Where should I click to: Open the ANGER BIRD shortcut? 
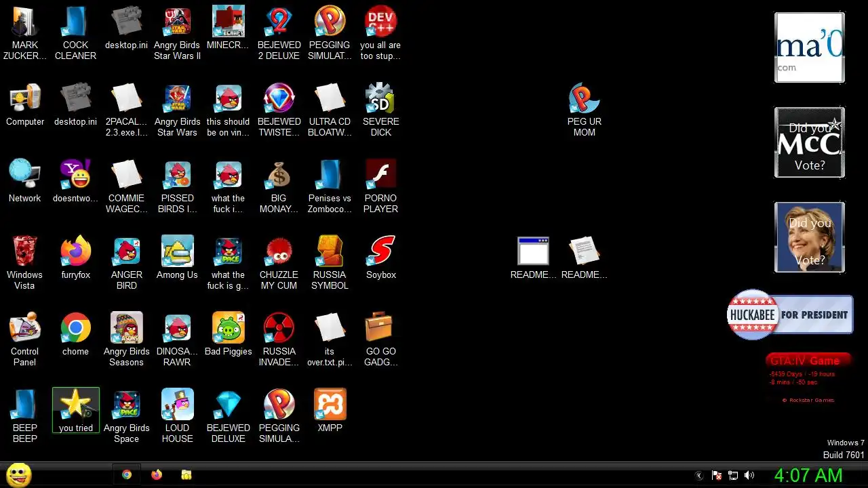pyautogui.click(x=126, y=262)
